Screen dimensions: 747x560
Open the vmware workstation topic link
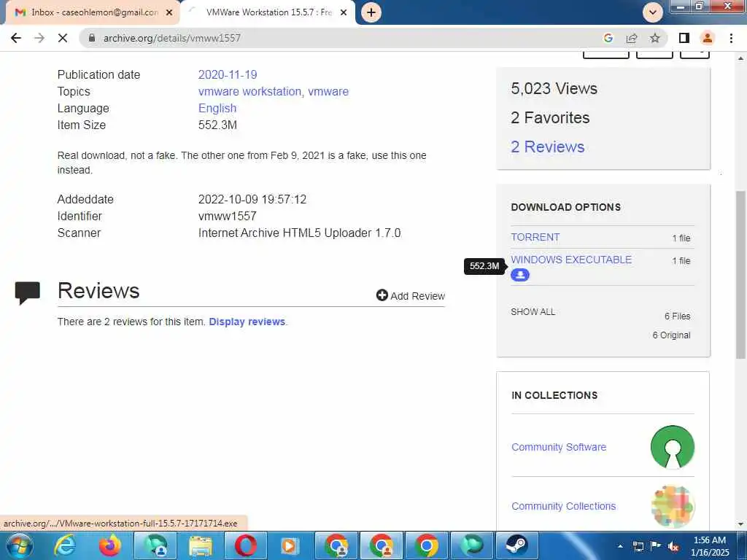(x=249, y=91)
